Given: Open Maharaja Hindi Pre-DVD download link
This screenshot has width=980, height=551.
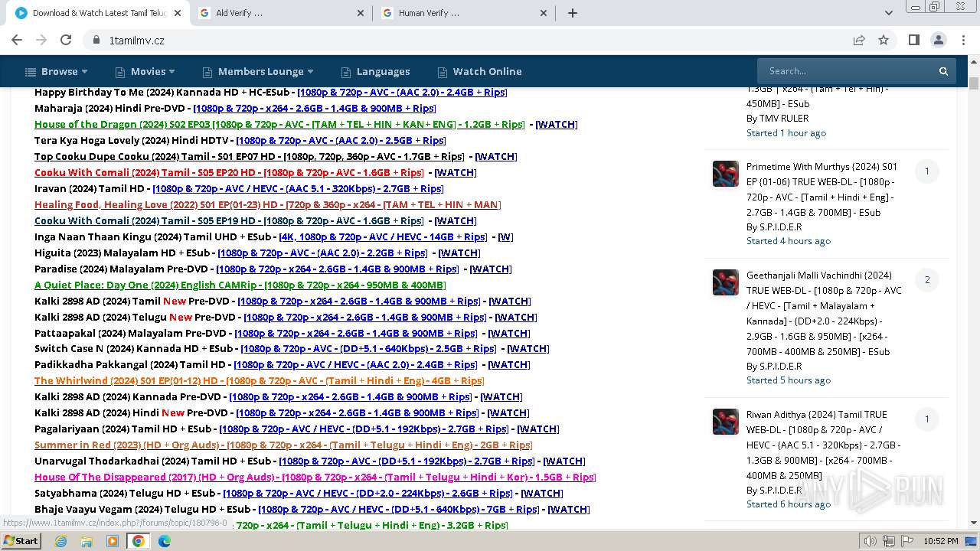Looking at the screenshot, I should pos(315,108).
